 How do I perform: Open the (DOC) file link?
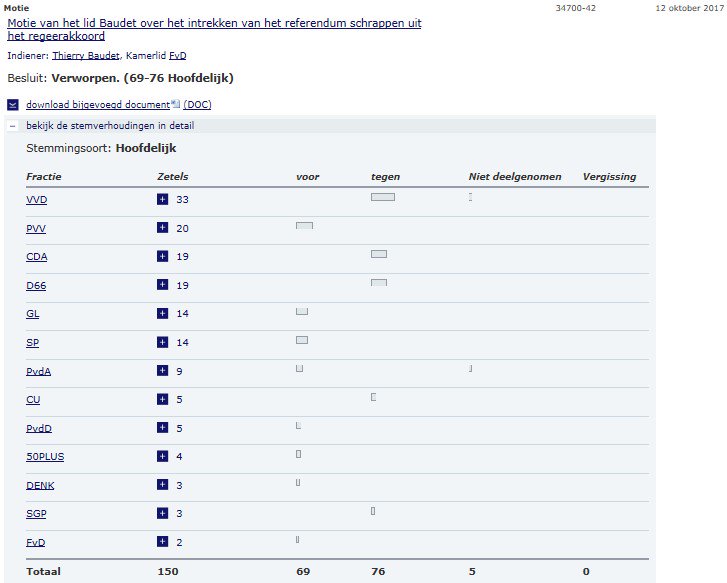(x=197, y=105)
